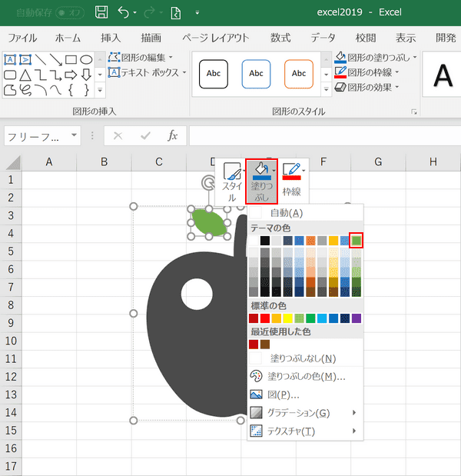
Task: Click the 塗りつぶし mini toolbar button
Action: pos(261,181)
